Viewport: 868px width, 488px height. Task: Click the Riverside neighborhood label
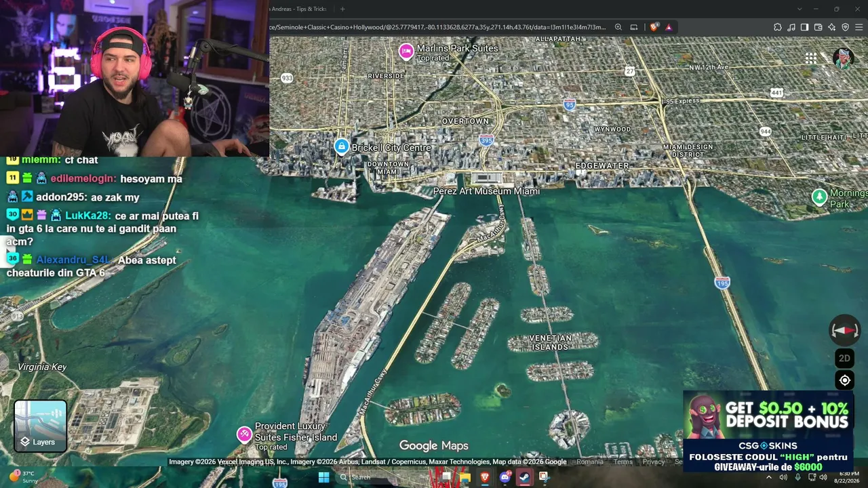[x=385, y=76]
